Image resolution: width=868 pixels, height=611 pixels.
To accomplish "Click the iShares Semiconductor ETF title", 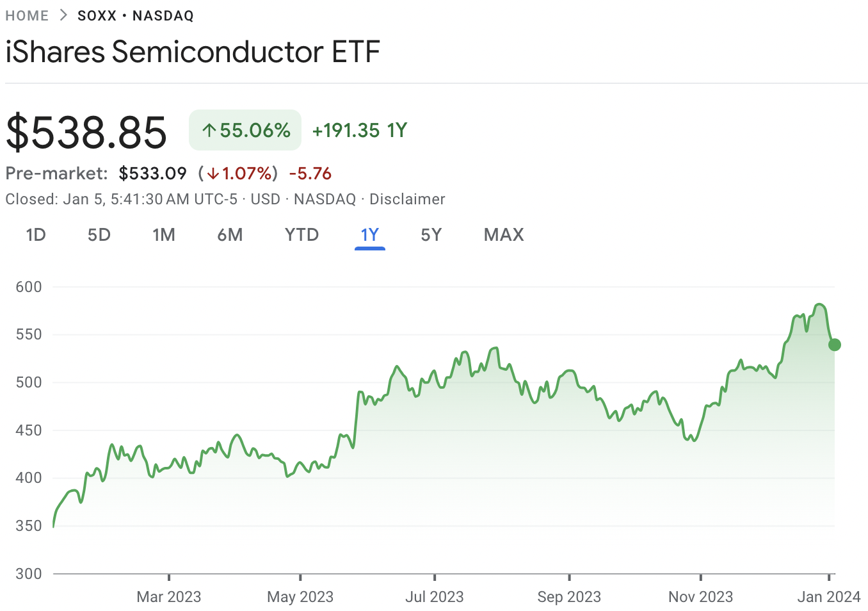I will point(193,52).
